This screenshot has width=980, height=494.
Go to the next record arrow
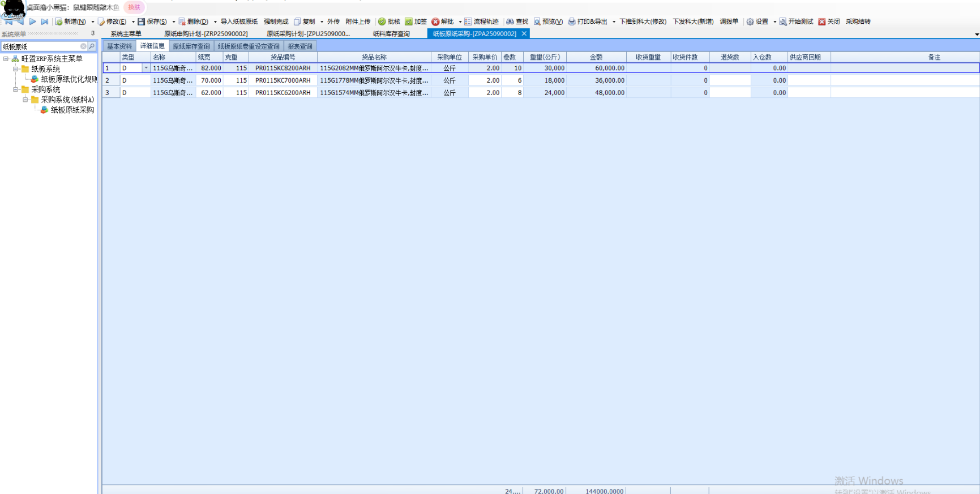pos(32,22)
